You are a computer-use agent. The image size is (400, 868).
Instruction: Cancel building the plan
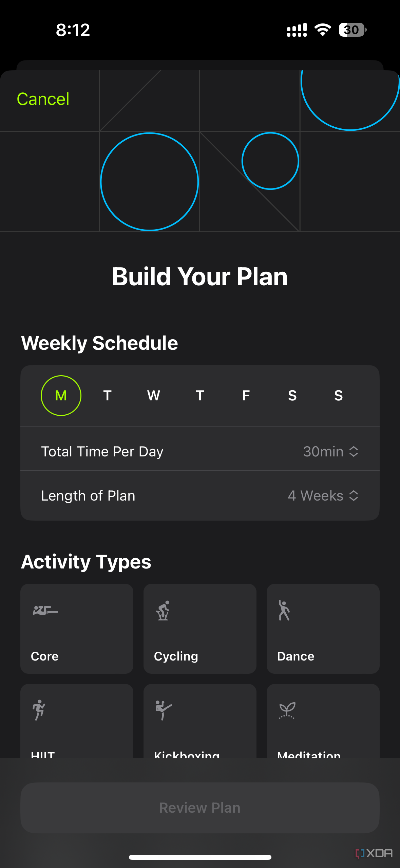coord(43,99)
